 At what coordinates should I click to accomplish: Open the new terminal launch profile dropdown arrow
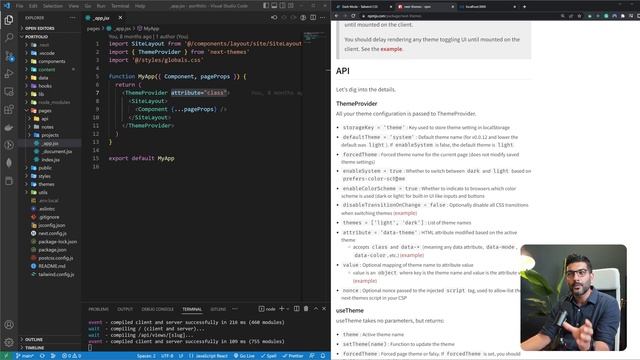288,309
